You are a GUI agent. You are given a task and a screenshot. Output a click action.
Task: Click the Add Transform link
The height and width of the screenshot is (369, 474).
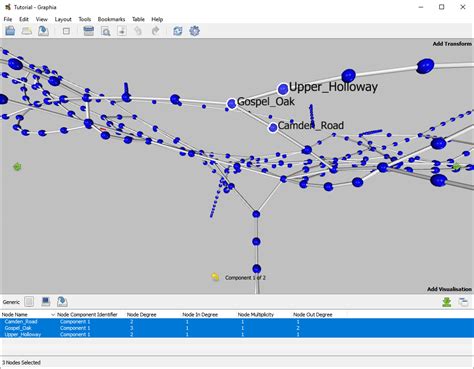click(452, 44)
